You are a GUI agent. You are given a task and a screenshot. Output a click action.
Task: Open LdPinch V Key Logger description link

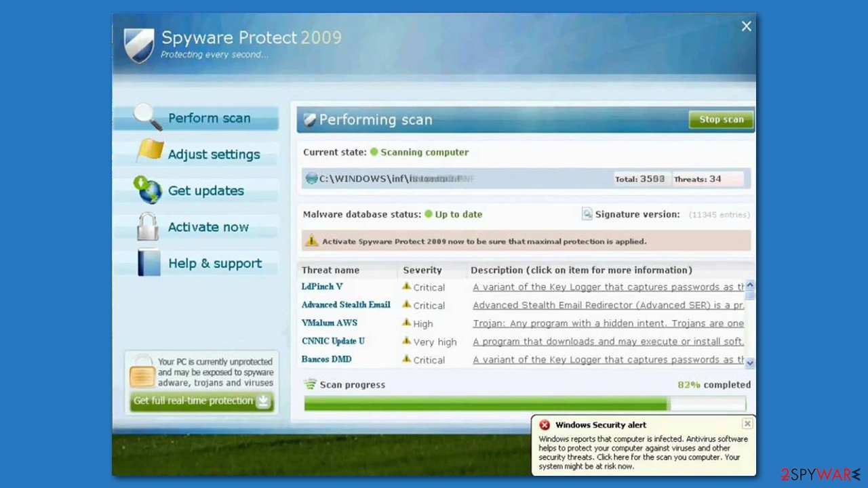coord(608,287)
